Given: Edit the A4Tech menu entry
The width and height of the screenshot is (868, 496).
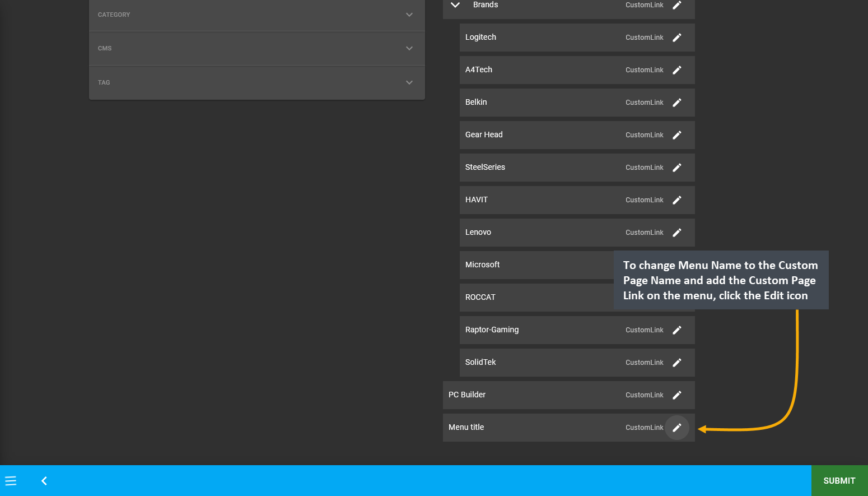Looking at the screenshot, I should (676, 70).
